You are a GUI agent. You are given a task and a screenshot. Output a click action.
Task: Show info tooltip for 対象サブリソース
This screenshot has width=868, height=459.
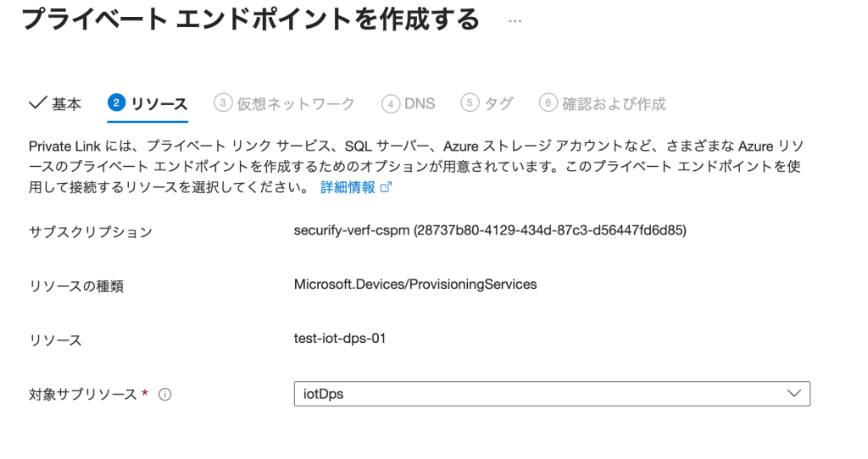point(165,395)
